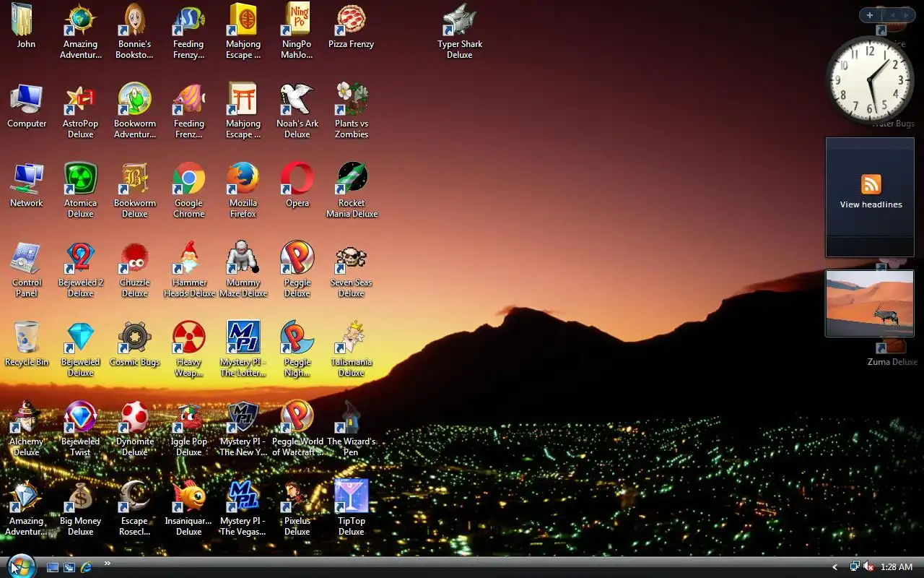Click Switch between windows in Quick Launch
Image resolution: width=924 pixels, height=578 pixels.
(69, 568)
